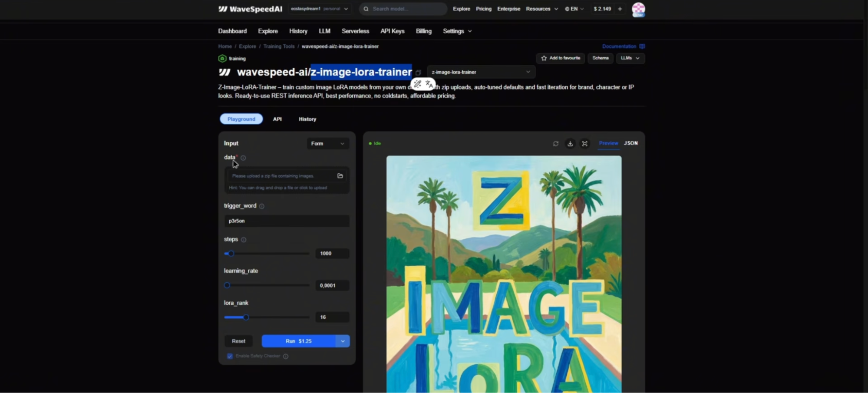The height and width of the screenshot is (393, 868).
Task: Open Pricing link in top header
Action: pos(484,9)
